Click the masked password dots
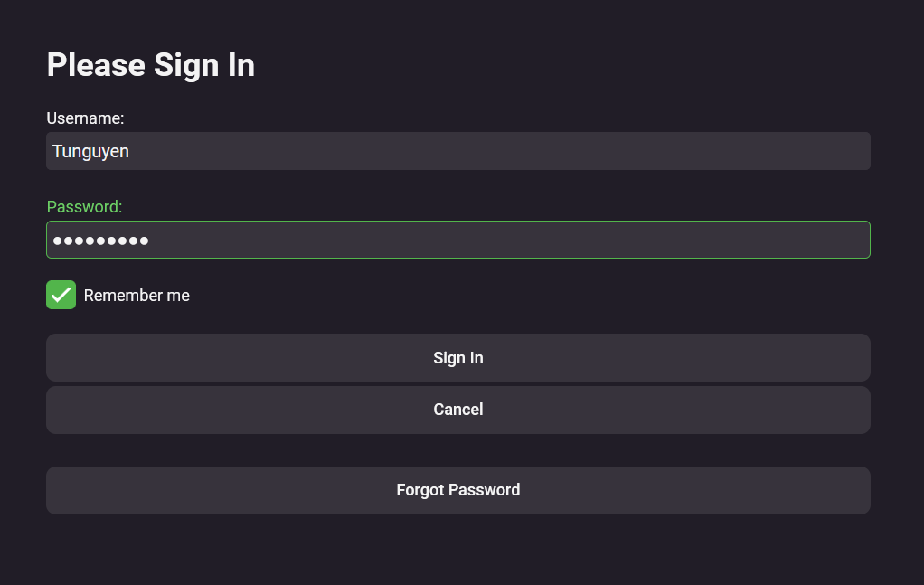This screenshot has height=585, width=924. tap(100, 241)
